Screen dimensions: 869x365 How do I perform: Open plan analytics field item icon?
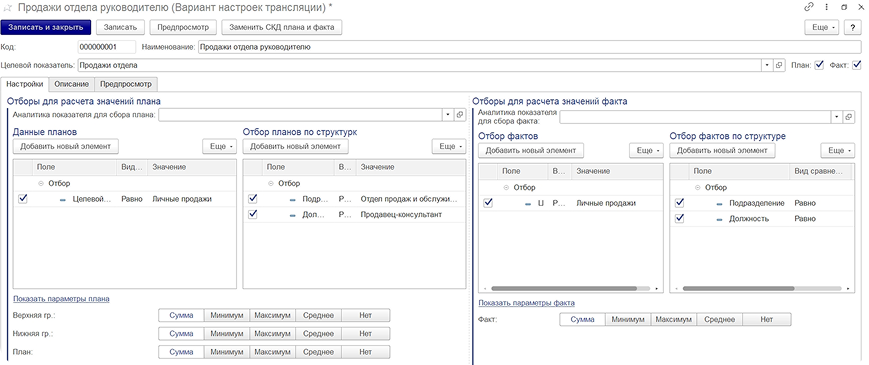(x=460, y=115)
